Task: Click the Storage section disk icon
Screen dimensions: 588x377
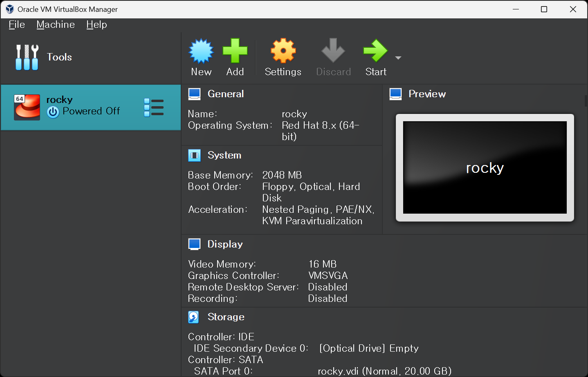Action: [193, 317]
